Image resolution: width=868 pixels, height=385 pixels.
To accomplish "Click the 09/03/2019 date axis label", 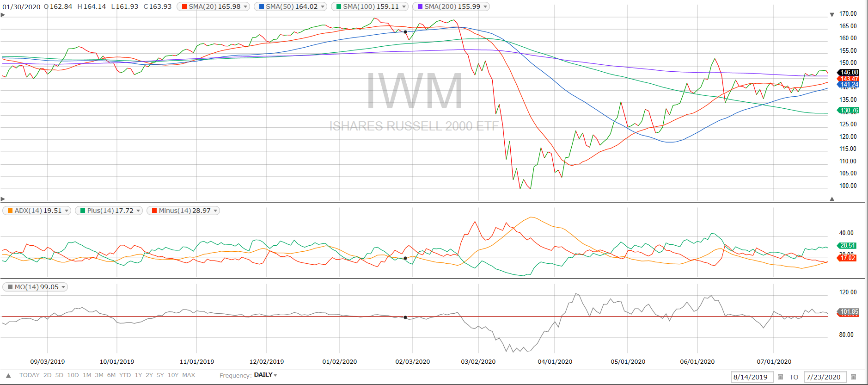I will pos(48,362).
